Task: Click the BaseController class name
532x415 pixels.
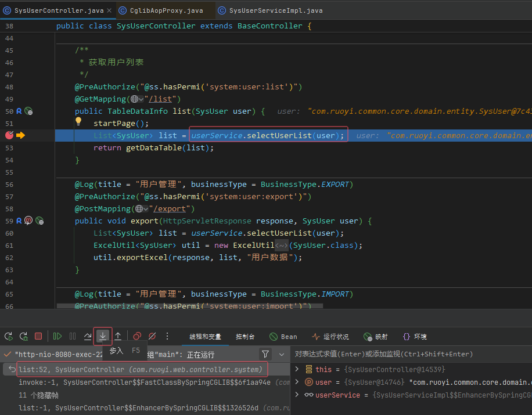Action: (x=269, y=26)
